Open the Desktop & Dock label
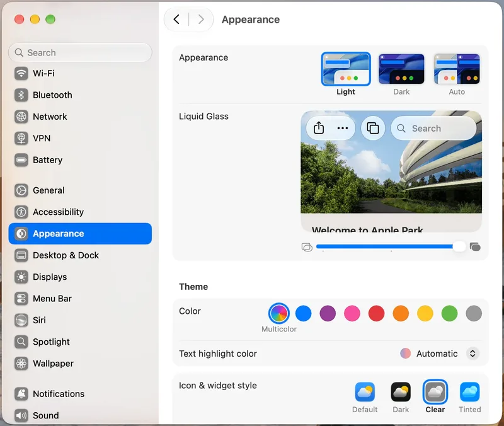504x426 pixels. 66,255
